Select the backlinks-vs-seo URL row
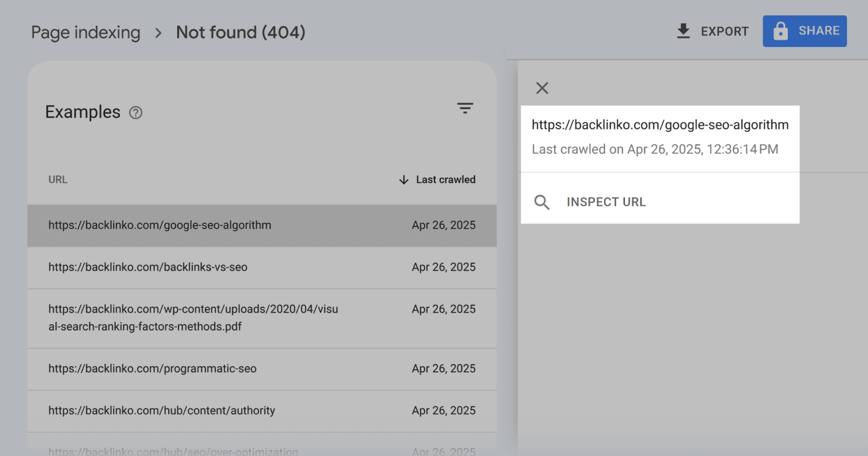Screen dimensions: 868x456 point(148,267)
